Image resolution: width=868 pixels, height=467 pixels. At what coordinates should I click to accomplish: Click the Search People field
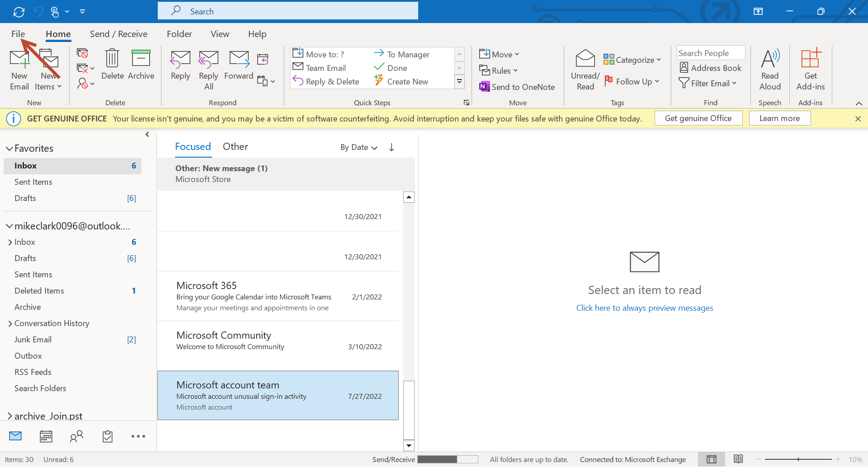click(711, 53)
